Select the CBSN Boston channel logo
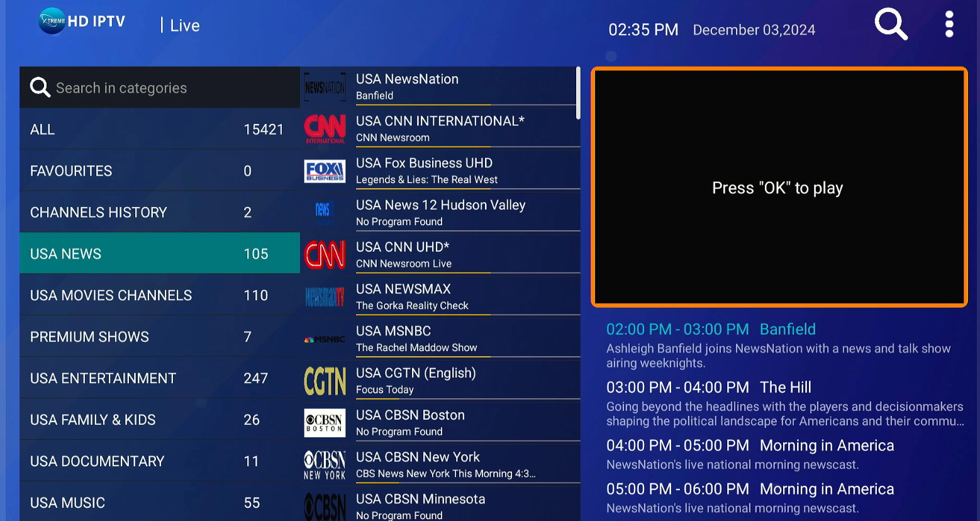Viewport: 980px width, 521px height. coord(325,423)
